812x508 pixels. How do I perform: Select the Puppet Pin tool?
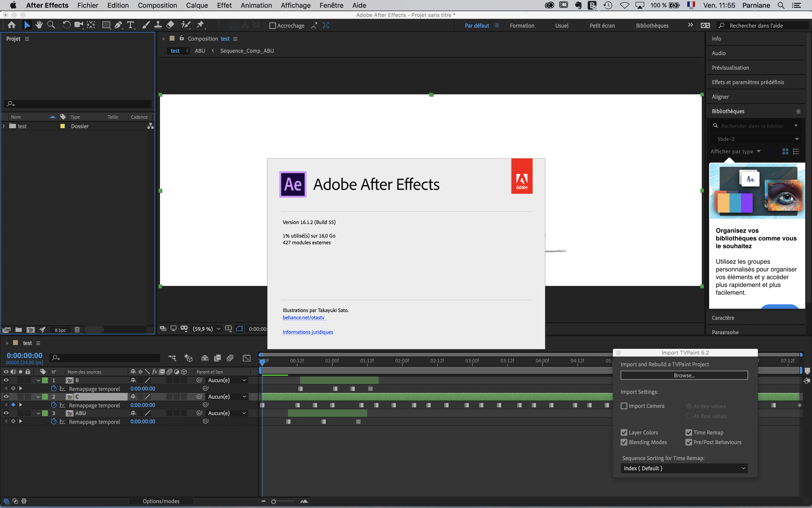click(x=200, y=25)
